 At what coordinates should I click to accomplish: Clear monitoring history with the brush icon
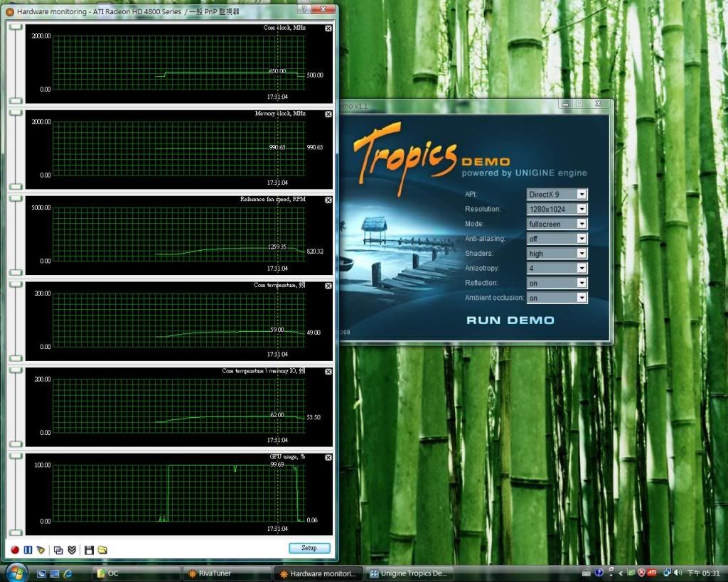point(41,550)
